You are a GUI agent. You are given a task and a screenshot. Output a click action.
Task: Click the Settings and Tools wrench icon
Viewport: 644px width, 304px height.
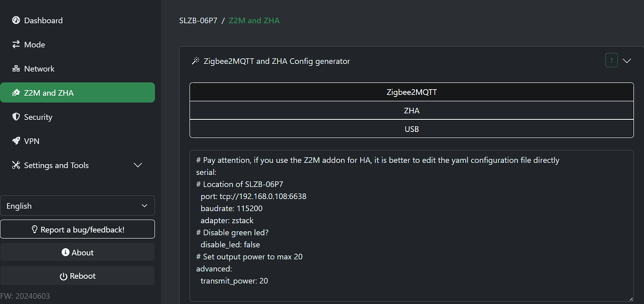16,166
